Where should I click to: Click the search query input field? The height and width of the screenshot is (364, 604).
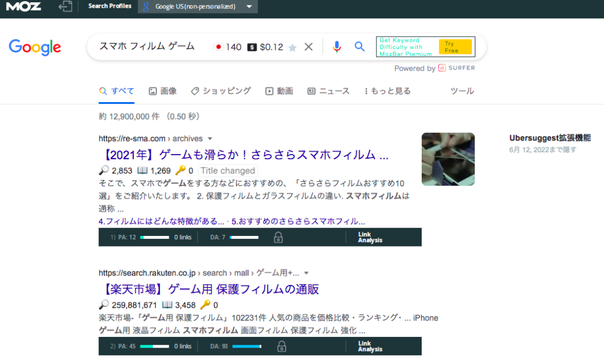pos(147,47)
